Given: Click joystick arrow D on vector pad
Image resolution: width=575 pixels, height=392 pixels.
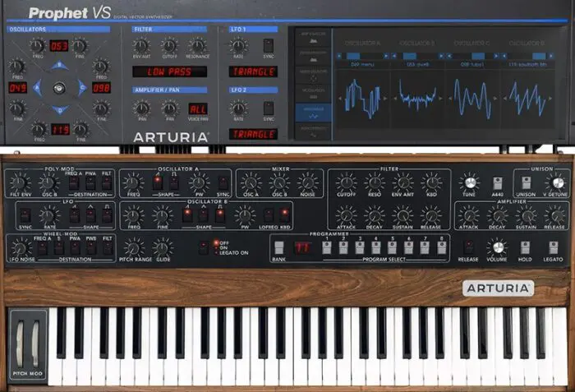Looking at the screenshot, I should (x=60, y=110).
